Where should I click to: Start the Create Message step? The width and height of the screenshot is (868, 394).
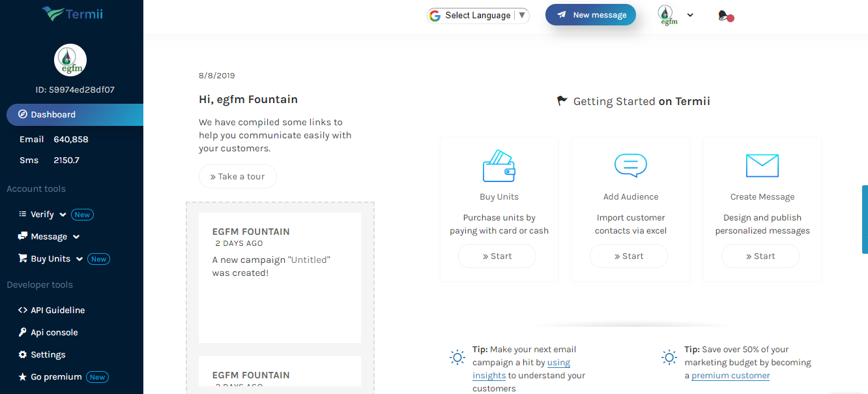[x=760, y=256]
